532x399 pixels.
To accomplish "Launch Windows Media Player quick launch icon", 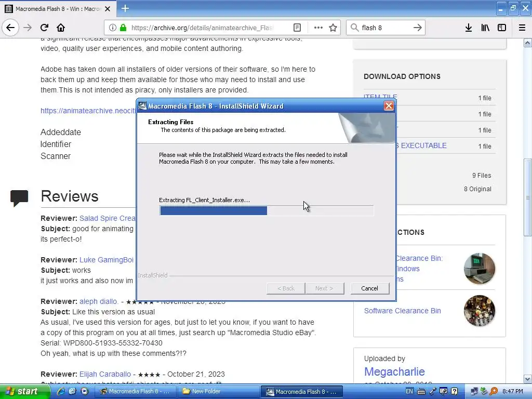I will point(85,392).
